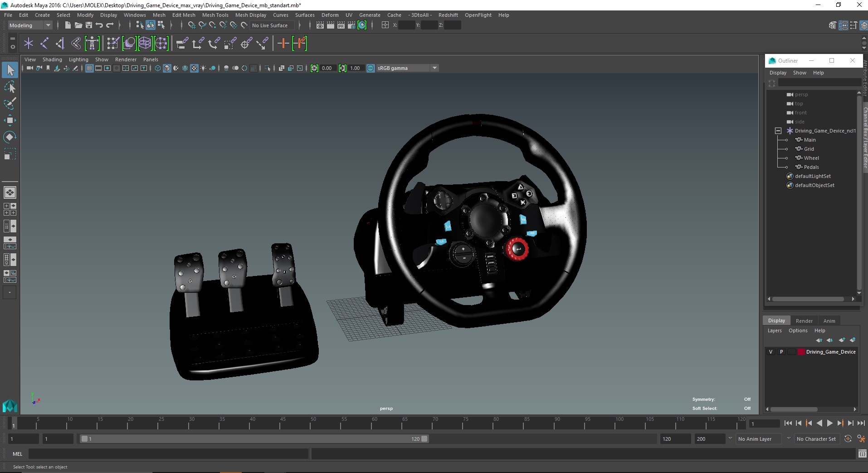Switch to the Render layer tab
868x473 pixels.
pos(804,321)
